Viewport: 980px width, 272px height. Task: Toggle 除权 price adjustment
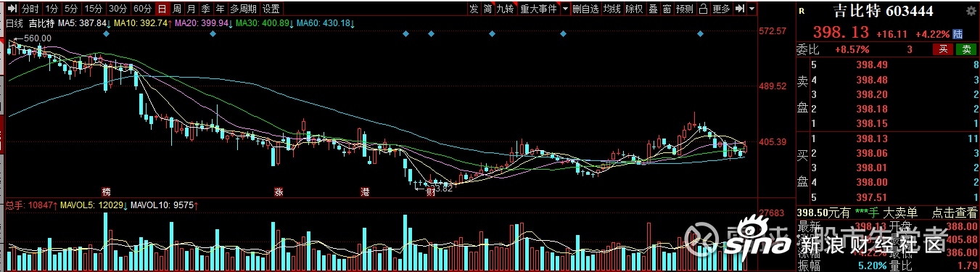point(634,9)
